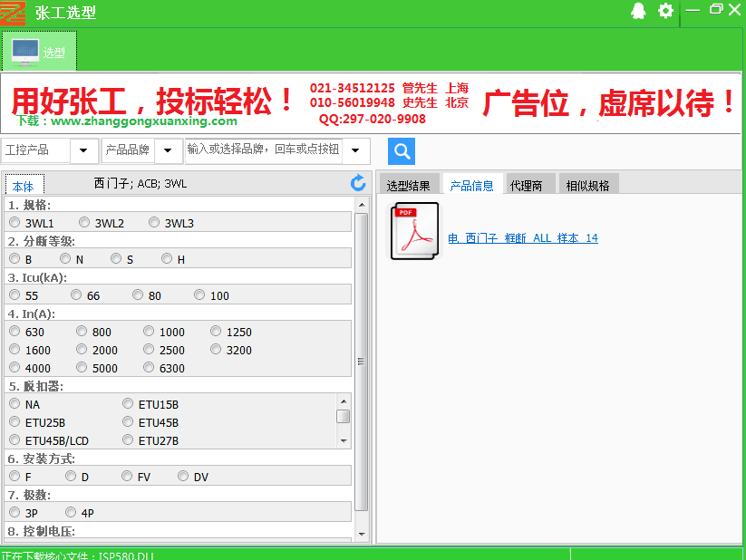Click main panel scroll-down arrow
746x560 pixels.
[362, 535]
